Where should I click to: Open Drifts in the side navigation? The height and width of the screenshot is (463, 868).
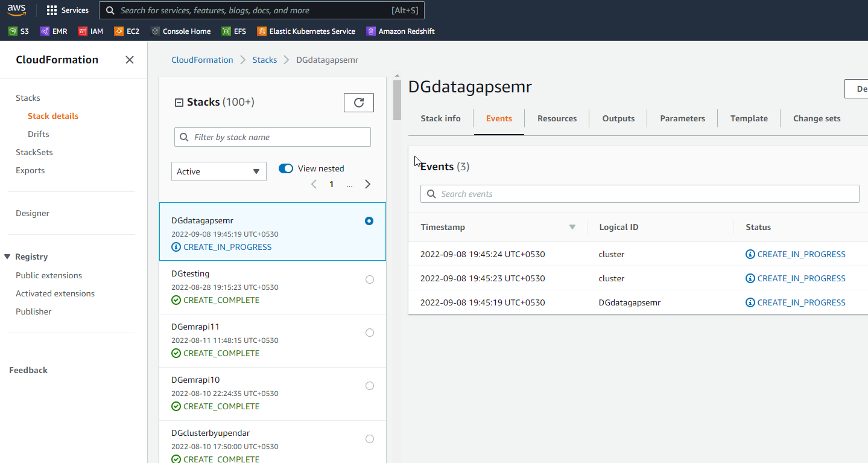(39, 134)
